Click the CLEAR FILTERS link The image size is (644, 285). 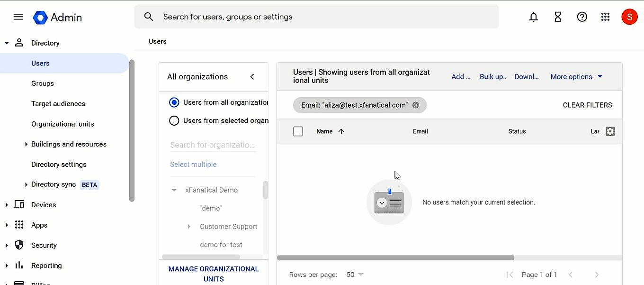click(x=587, y=105)
